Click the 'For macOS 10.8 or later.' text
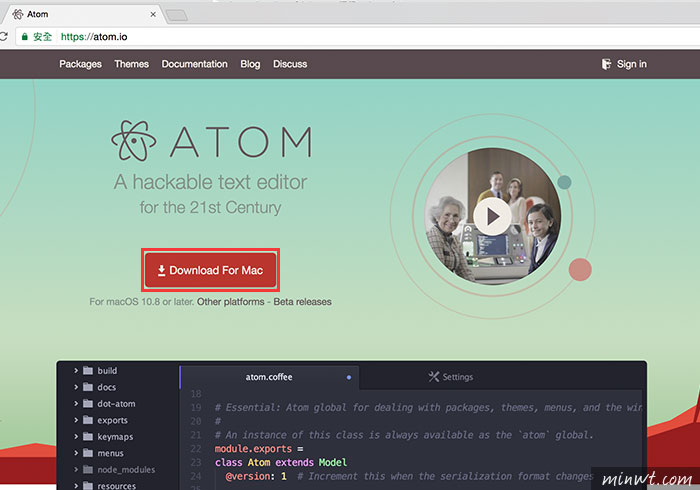700x490 pixels. tap(142, 302)
